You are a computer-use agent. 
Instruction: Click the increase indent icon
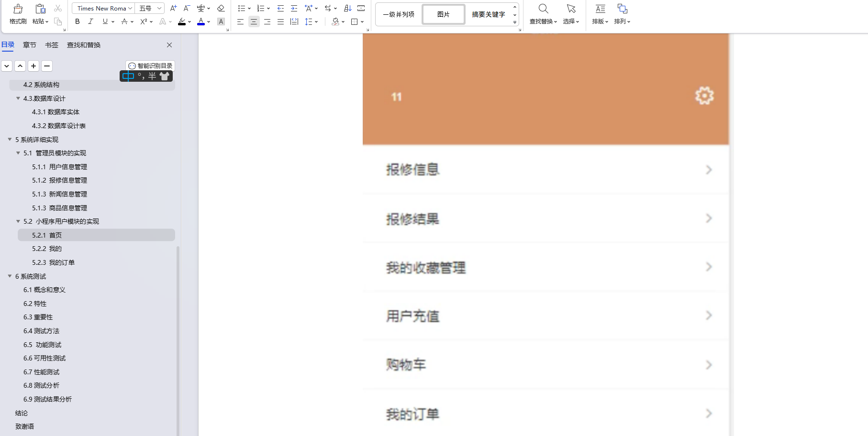click(x=294, y=8)
